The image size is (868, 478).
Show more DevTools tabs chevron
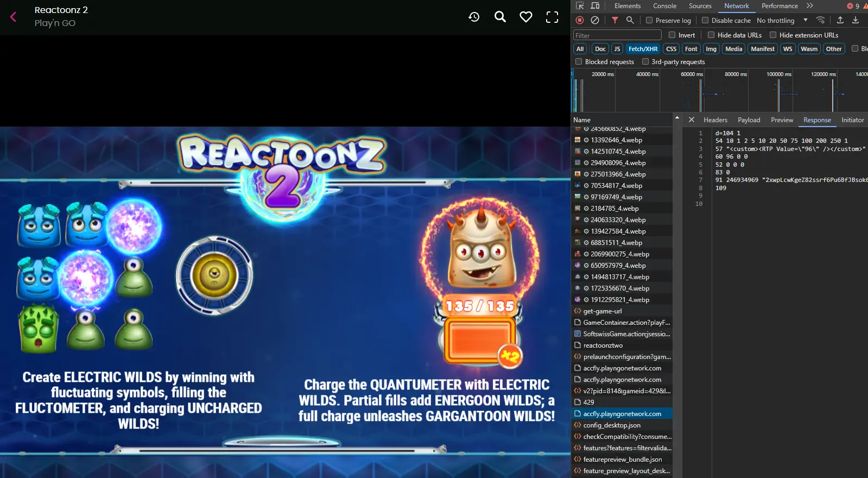click(x=809, y=6)
